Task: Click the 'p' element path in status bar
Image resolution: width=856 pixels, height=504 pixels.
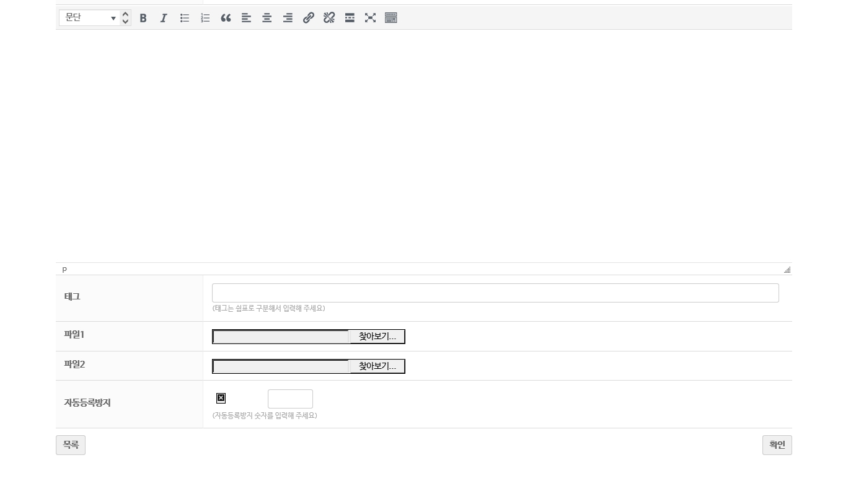Action: coord(64,269)
